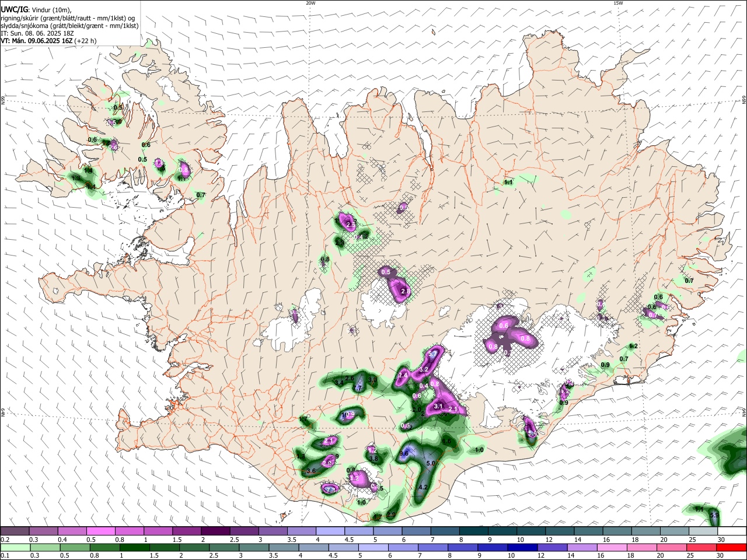Click the 5.9 value over the southeast sea
Screen dimensions: 747x560
[x=714, y=515]
